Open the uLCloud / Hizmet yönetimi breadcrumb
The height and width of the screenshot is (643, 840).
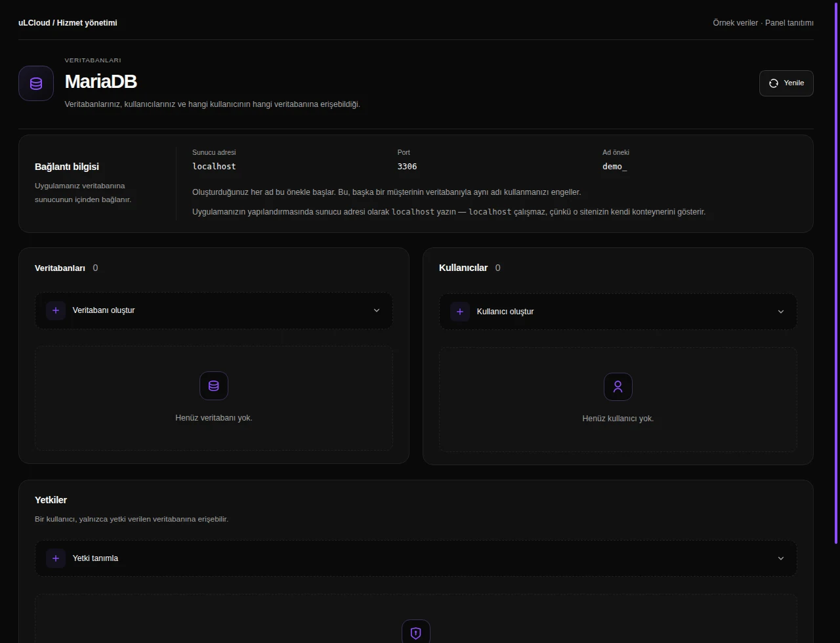tap(68, 23)
